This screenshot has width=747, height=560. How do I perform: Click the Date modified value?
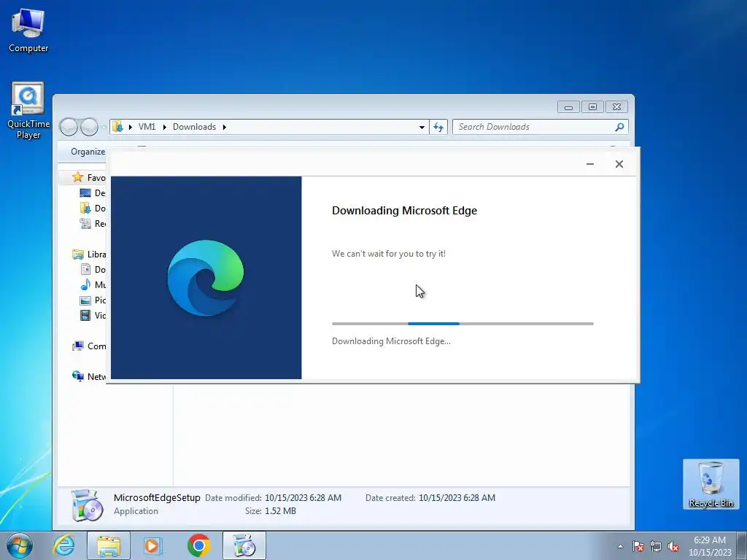point(303,497)
